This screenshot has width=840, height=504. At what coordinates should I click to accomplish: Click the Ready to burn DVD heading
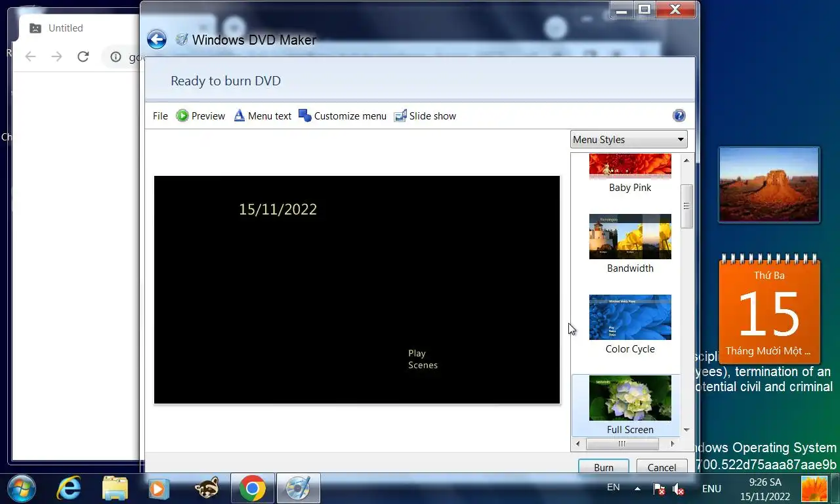point(226,81)
